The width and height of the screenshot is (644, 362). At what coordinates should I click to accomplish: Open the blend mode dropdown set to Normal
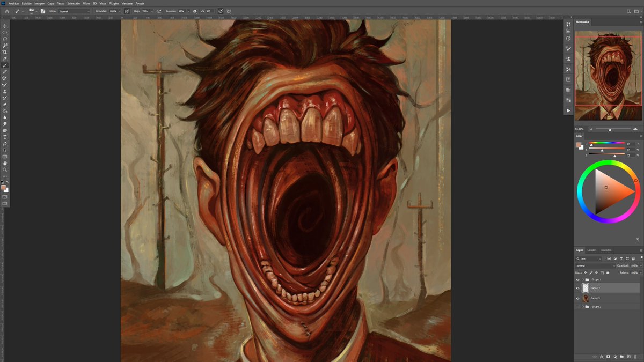click(595, 264)
